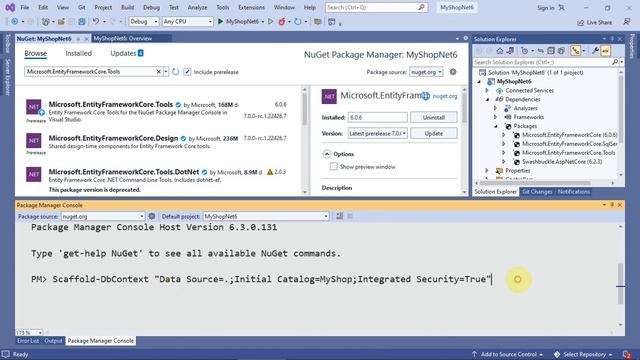Click the Save All toolbar icon
The width and height of the screenshot is (640, 360).
tap(82, 22)
